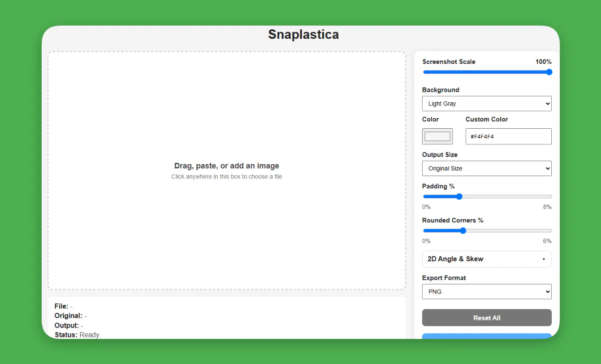Click the Custom Color hex input field
The width and height of the screenshot is (601, 364).
coord(508,136)
